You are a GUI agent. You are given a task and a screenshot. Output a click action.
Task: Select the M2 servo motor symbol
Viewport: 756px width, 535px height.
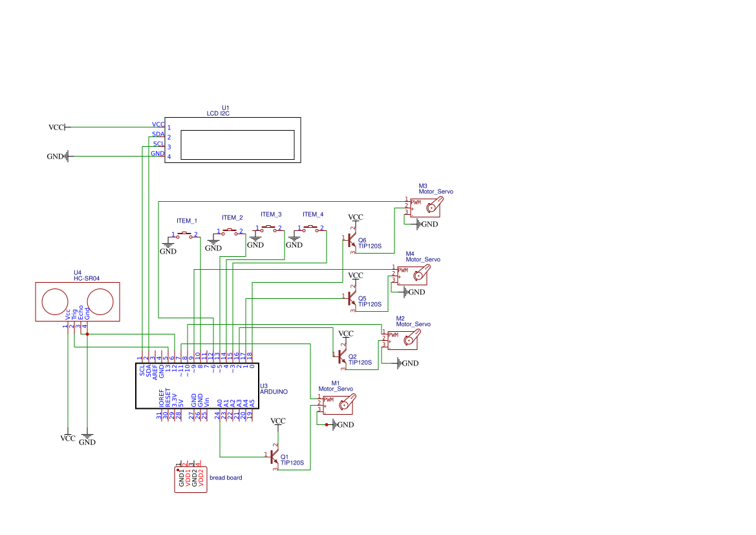404,339
